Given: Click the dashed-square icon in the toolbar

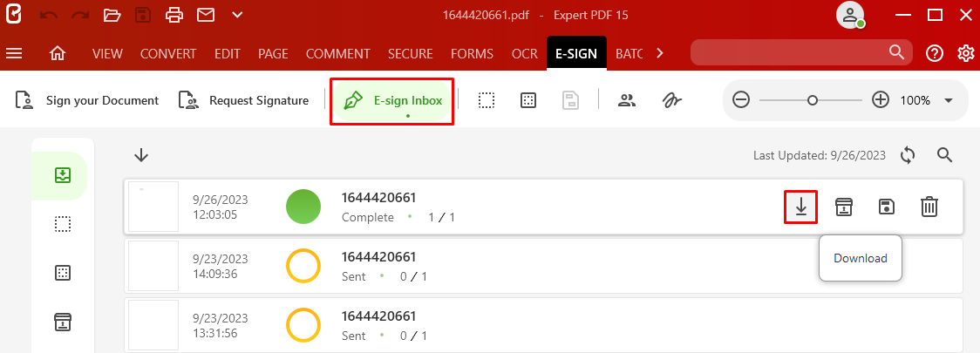Looking at the screenshot, I should click(x=487, y=100).
